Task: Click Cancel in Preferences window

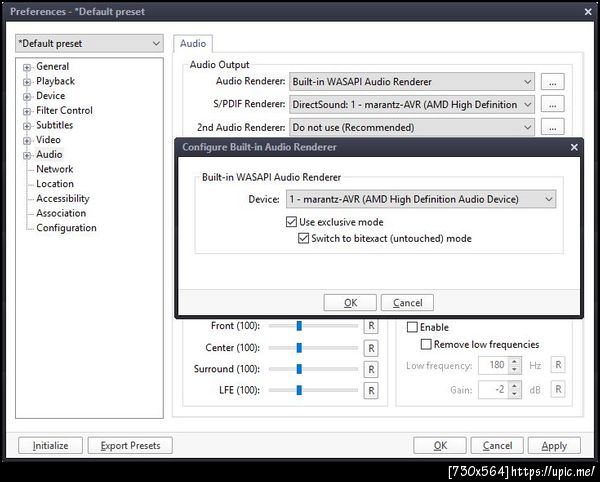Action: [x=497, y=446]
